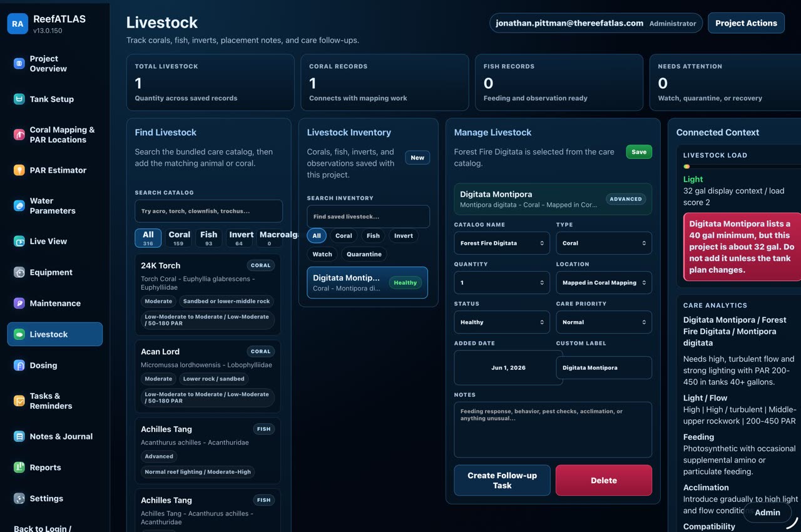Click the PAR Estimator bulb icon
801x532 pixels.
coord(19,170)
